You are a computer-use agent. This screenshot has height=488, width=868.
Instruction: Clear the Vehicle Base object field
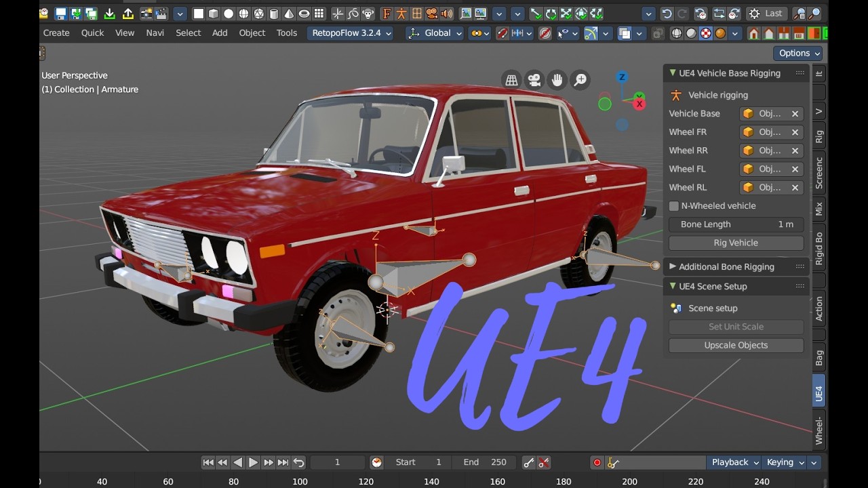795,114
